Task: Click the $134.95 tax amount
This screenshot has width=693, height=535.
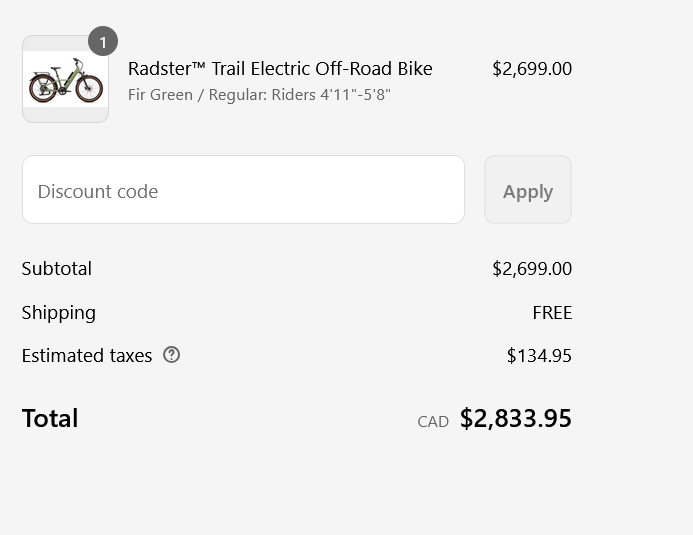Action: (539, 356)
